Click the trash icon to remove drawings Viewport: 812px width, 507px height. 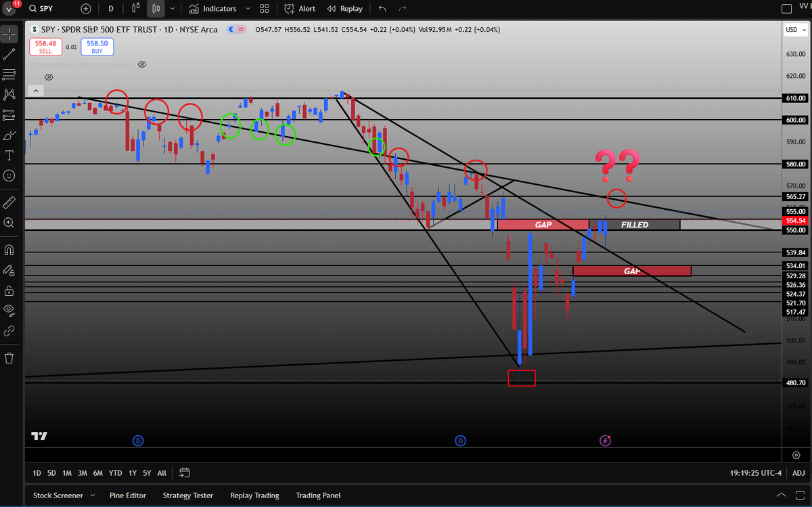(x=9, y=357)
